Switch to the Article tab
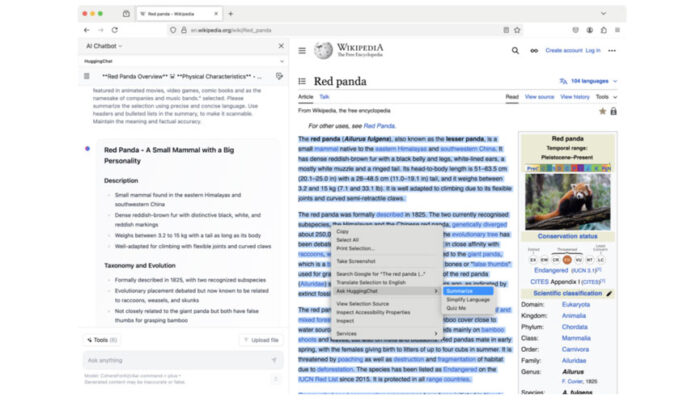This screenshot has height=402, width=696. [x=305, y=97]
